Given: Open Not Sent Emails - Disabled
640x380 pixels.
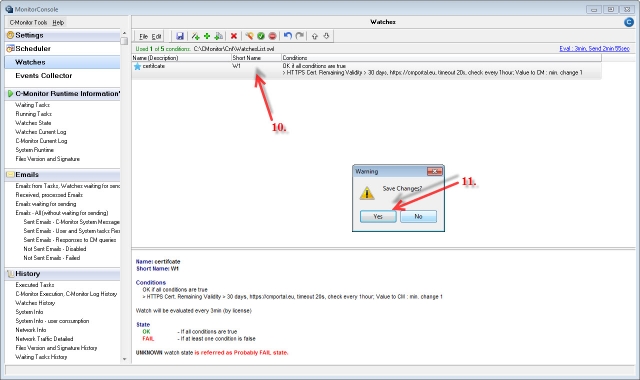Looking at the screenshot, I should pos(55,249).
